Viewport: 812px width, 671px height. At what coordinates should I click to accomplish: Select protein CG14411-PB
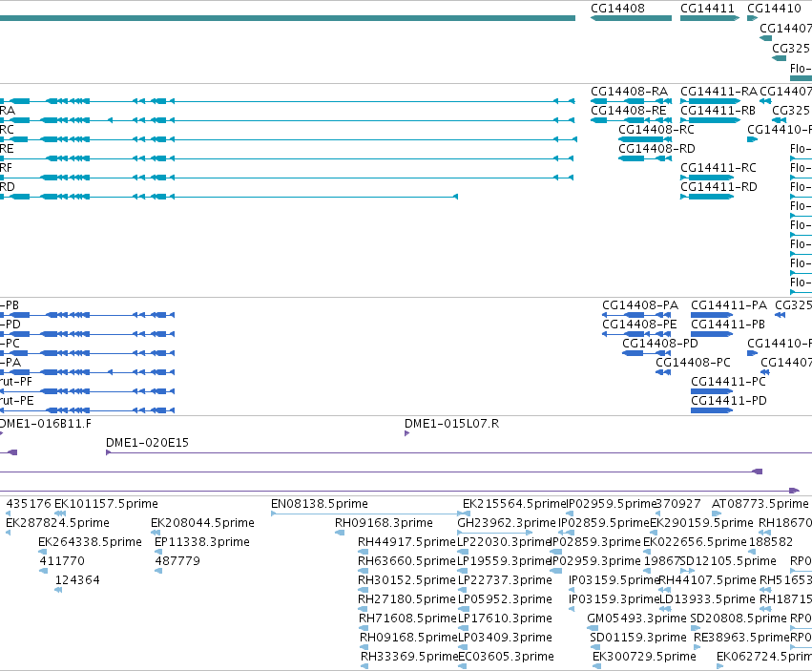point(712,334)
